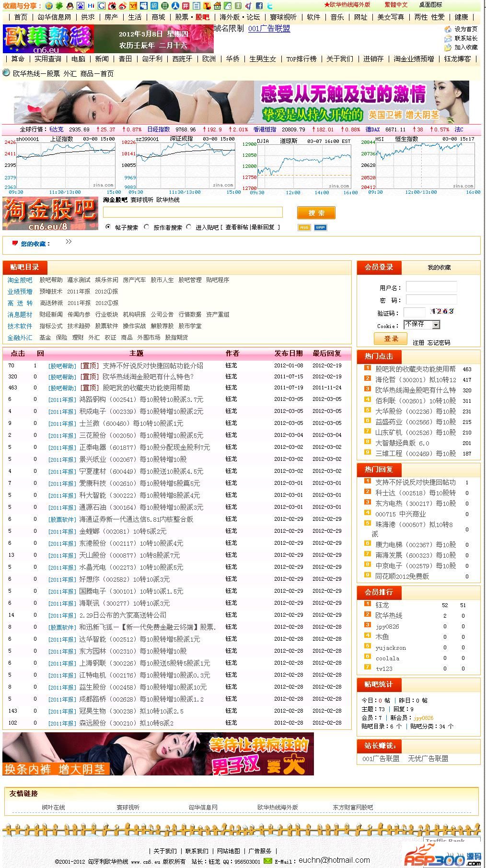
Task: Share with the QQ penguin icon
Action: click(69, 6)
